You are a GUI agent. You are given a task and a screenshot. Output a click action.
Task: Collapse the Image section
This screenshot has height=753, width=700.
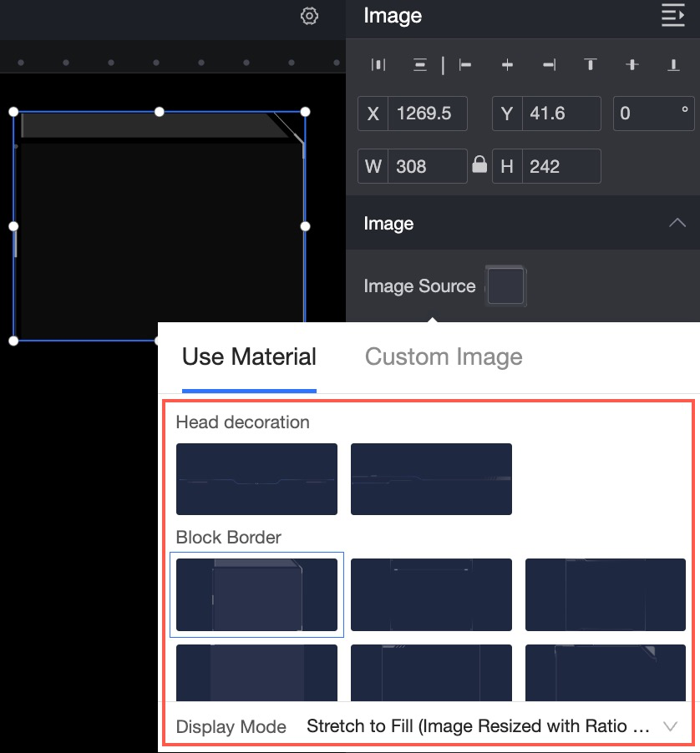click(x=677, y=223)
